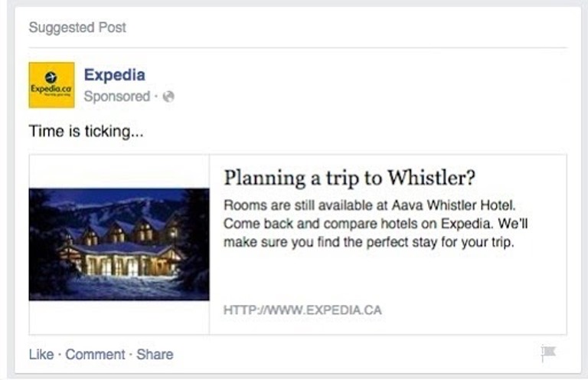Click the Sponsored label
Viewport: 588px width, 380px height.
[x=116, y=97]
